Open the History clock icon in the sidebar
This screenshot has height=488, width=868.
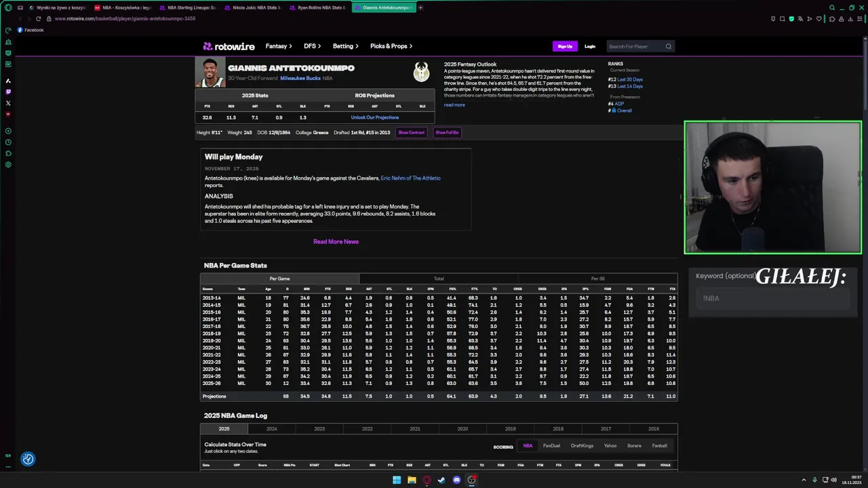[8, 142]
